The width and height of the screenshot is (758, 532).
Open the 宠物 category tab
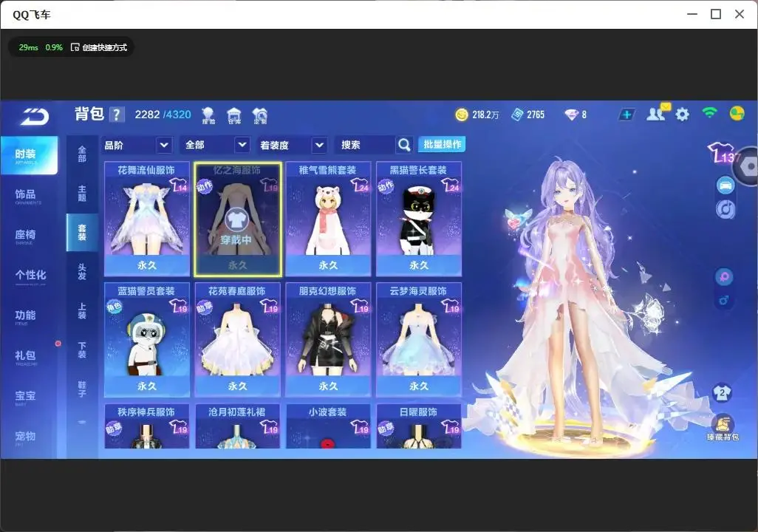point(26,437)
